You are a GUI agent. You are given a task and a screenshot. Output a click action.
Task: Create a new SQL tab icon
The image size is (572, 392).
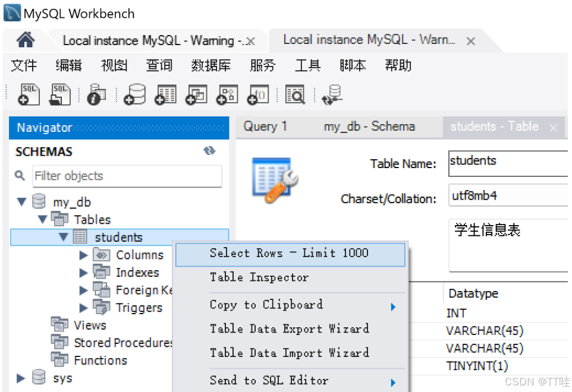pyautogui.click(x=29, y=94)
